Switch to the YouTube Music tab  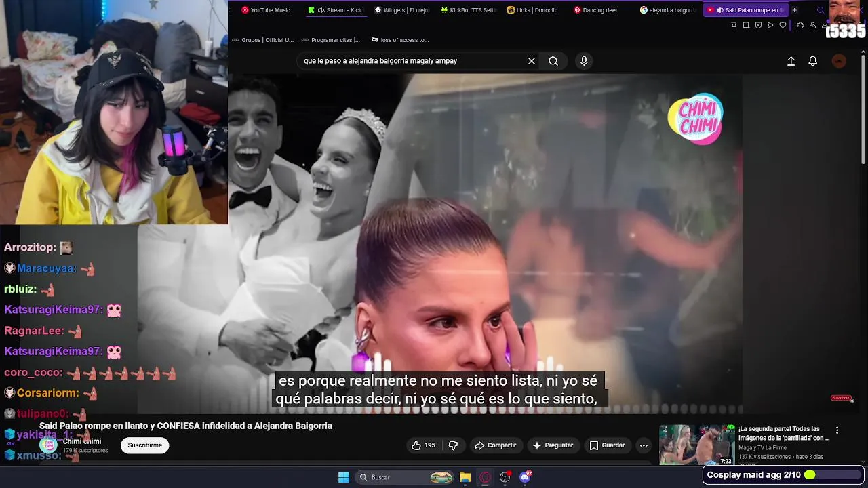coord(266,10)
